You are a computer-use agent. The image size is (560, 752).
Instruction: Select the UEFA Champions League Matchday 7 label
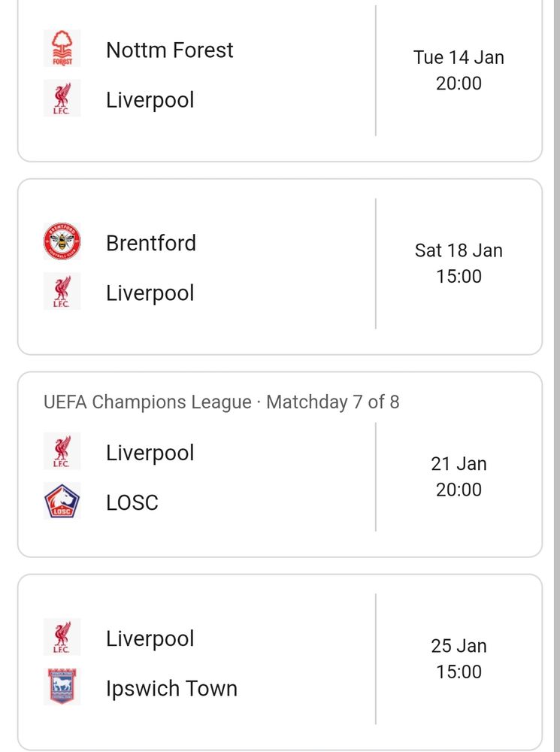pos(222,402)
